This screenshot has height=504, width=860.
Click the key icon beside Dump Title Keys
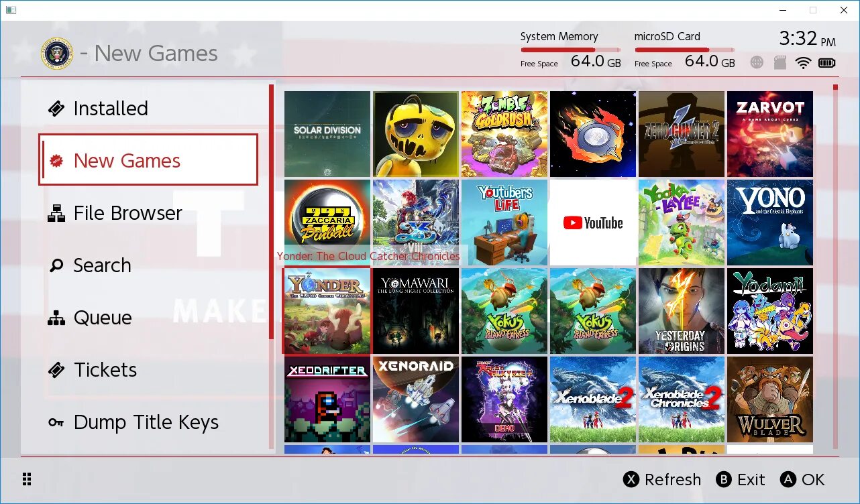click(x=58, y=422)
